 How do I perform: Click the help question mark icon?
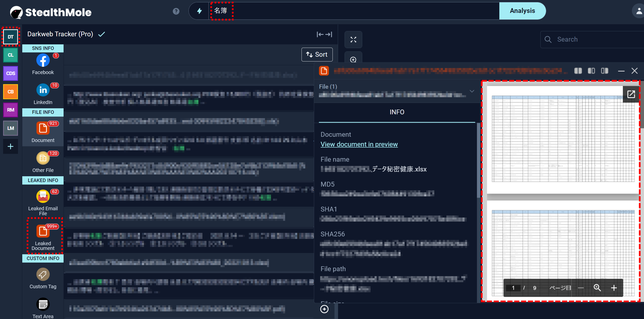176,11
